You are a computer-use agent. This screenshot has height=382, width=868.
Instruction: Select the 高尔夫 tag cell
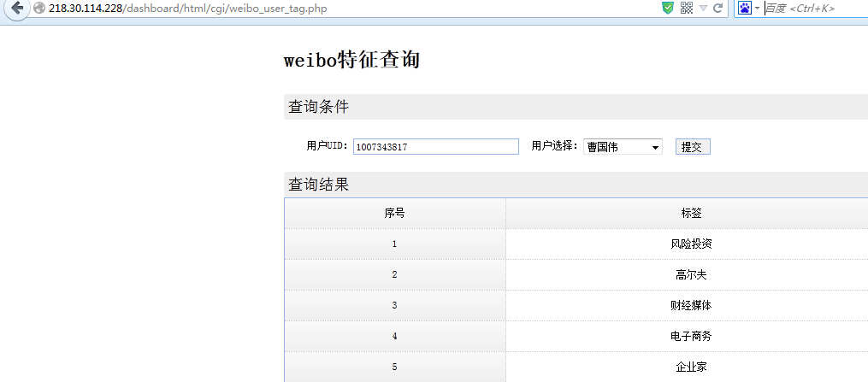click(687, 275)
